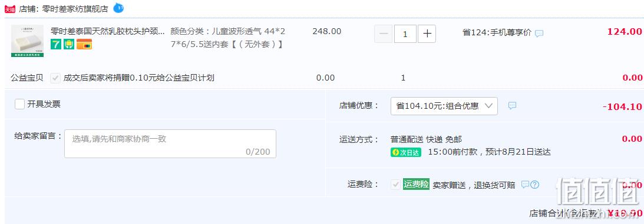Click the 给卖家留言 message text box
Viewport: 644px width, 224px height.
point(170,143)
